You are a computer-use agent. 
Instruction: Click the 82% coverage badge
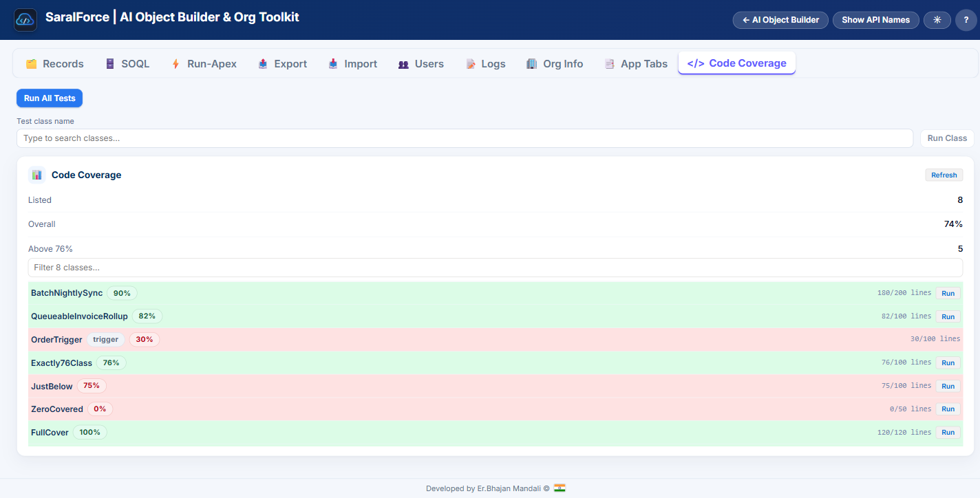147,316
